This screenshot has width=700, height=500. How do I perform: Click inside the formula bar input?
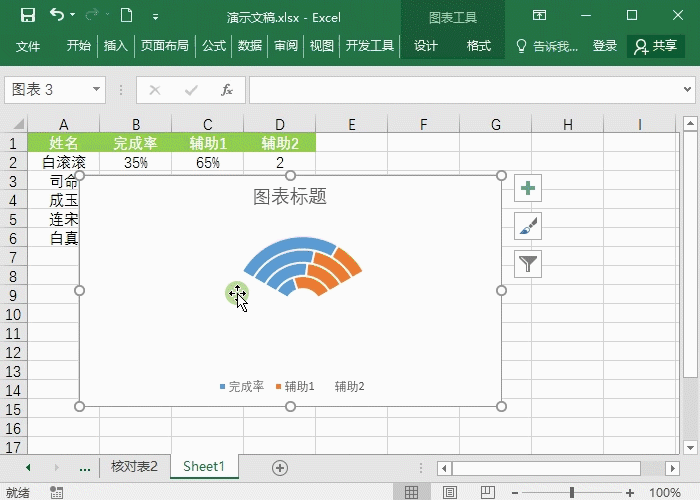click(x=464, y=90)
